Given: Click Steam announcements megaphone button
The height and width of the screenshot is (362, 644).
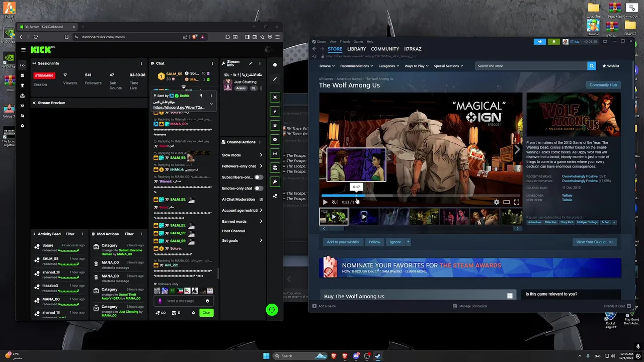Looking at the screenshot, I should [x=540, y=42].
